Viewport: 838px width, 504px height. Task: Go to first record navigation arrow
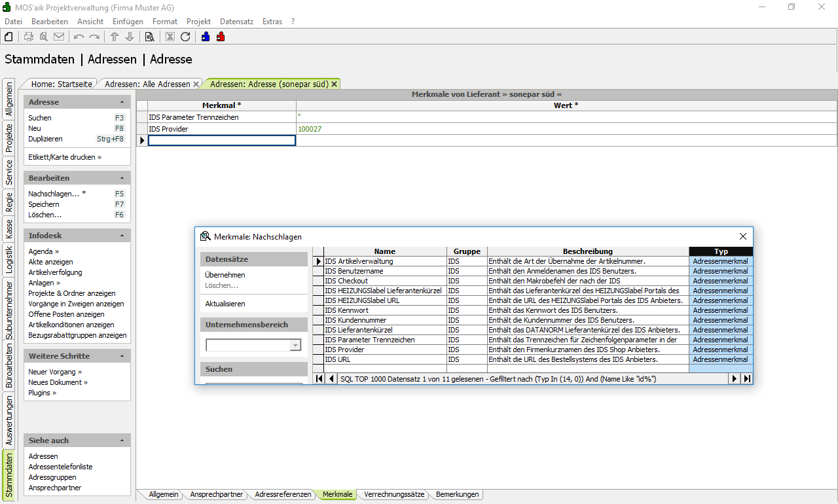(319, 379)
